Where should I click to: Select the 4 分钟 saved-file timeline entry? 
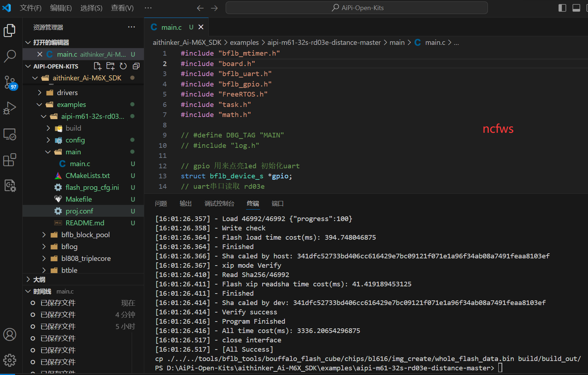(x=83, y=315)
